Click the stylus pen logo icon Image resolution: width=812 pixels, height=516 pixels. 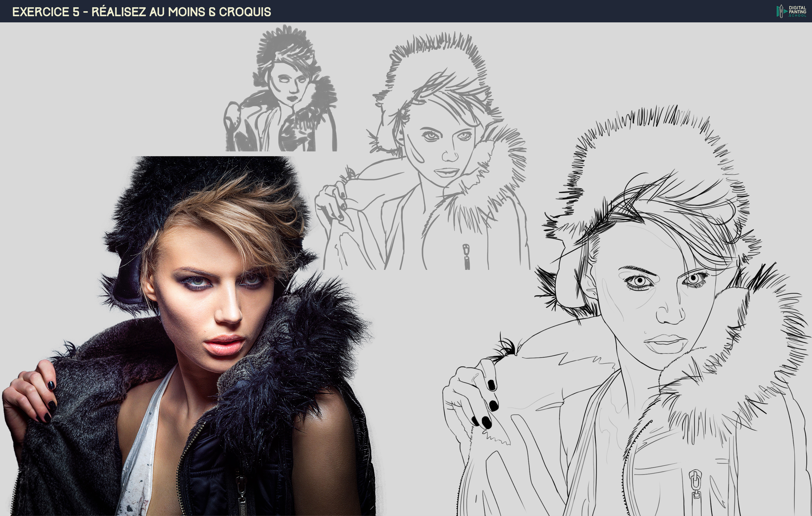(x=781, y=11)
